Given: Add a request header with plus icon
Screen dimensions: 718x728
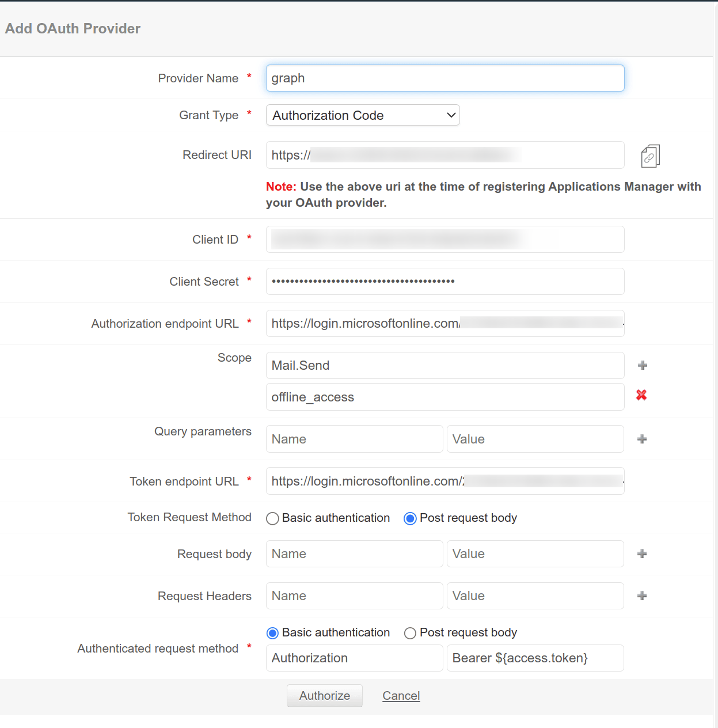Looking at the screenshot, I should click(x=642, y=596).
